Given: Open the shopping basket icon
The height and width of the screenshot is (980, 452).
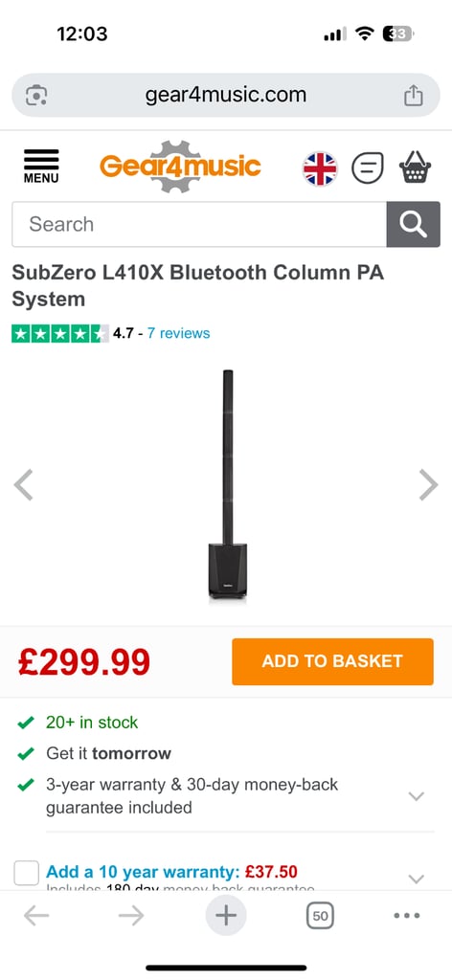Looking at the screenshot, I should coord(415,167).
